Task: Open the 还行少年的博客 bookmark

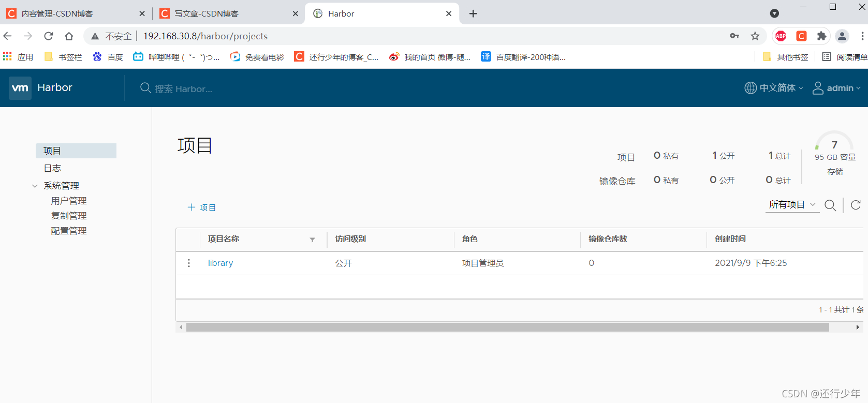Action: click(336, 57)
